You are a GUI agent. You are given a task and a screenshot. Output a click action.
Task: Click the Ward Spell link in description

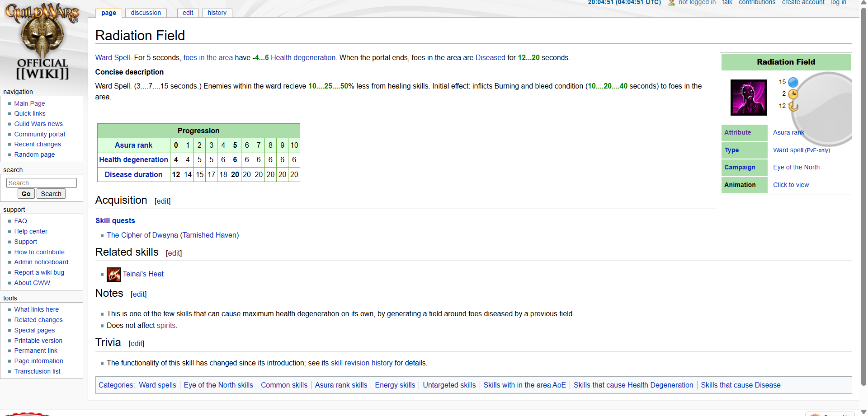click(x=113, y=57)
